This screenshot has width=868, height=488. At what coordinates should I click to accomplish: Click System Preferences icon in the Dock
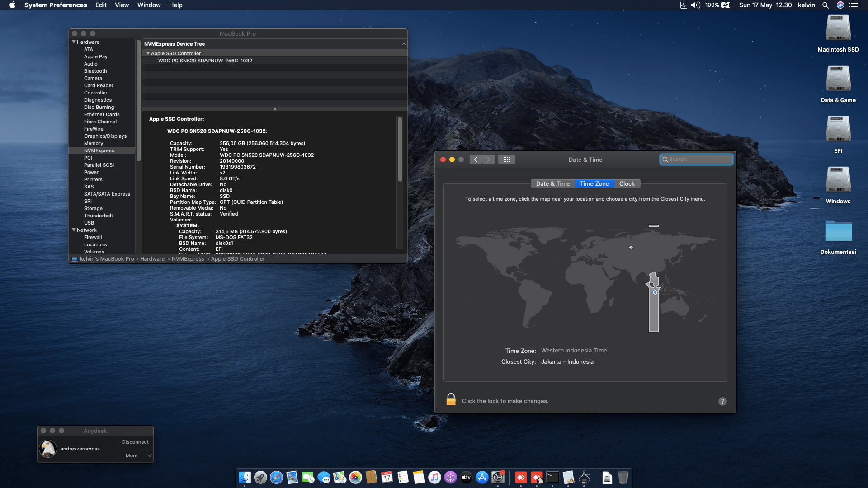pos(498,478)
